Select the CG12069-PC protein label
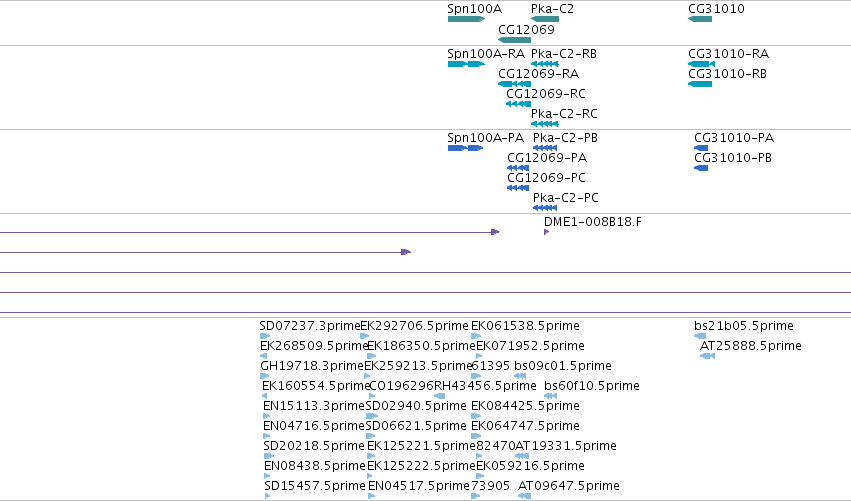851x501 pixels. coord(547,178)
